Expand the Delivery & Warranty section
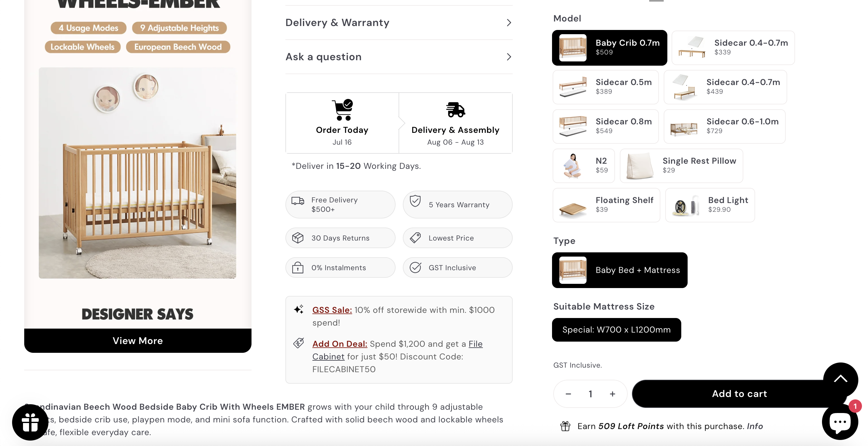 pyautogui.click(x=399, y=23)
